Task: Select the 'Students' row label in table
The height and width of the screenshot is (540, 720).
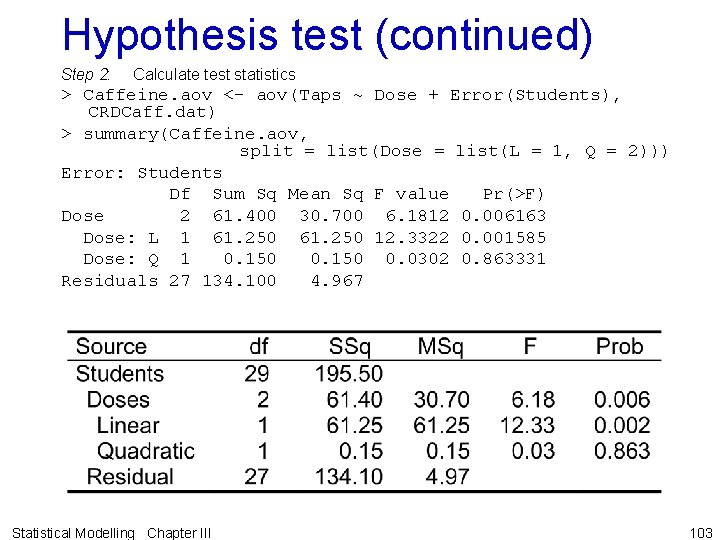Action: point(119,374)
